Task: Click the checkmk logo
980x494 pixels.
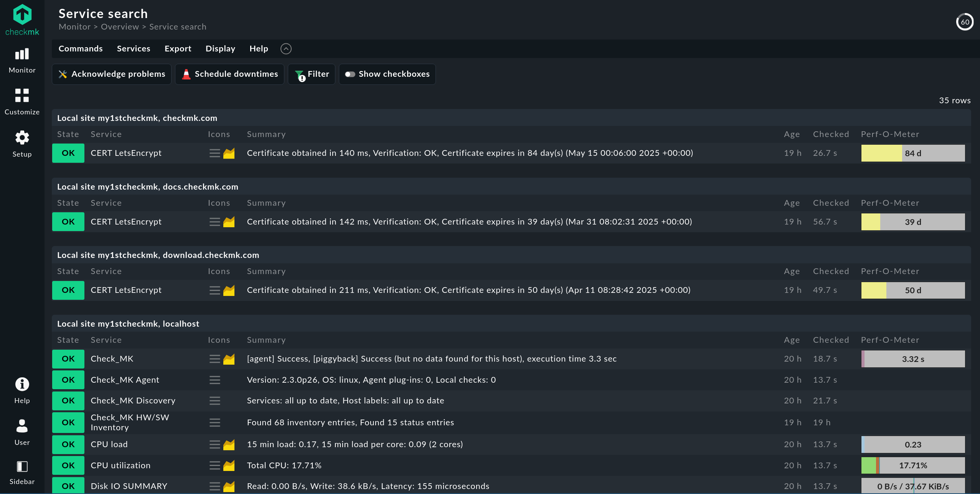Action: pos(22,20)
